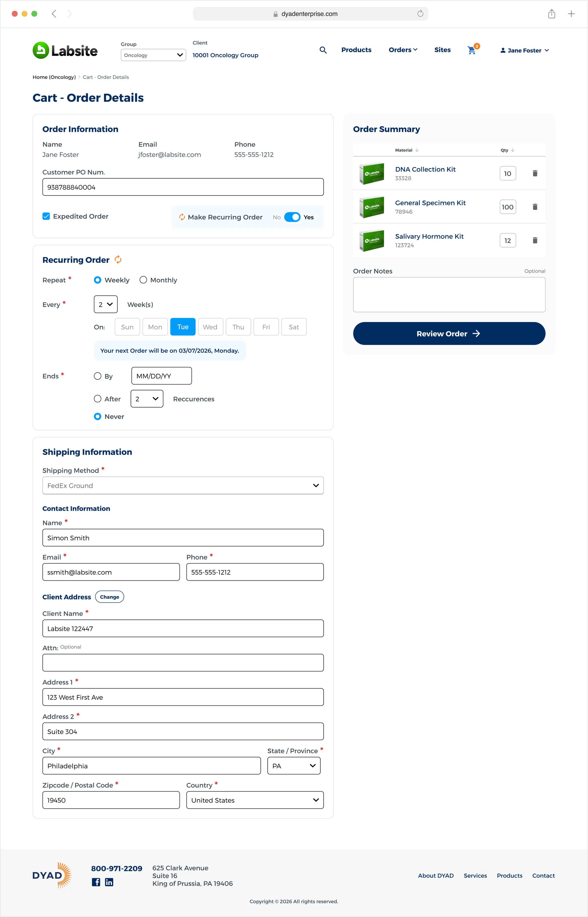Reload the page using the refresh icon

pos(420,14)
